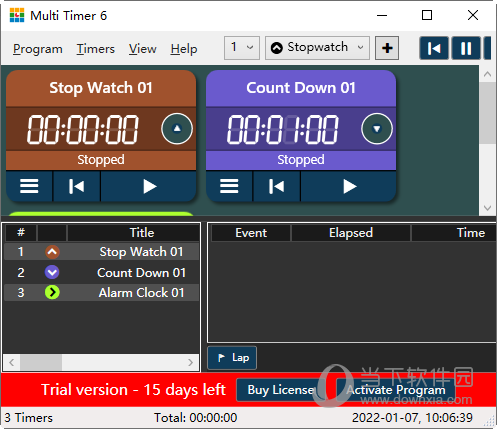Viewport: 497px width, 429px height.
Task: Click the Count Down 01 title header
Action: click(x=301, y=88)
